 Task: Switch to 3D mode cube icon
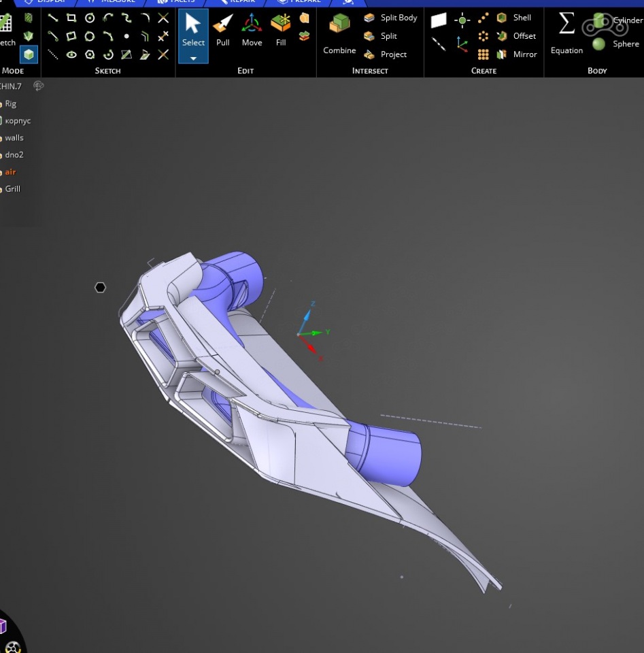tap(29, 54)
